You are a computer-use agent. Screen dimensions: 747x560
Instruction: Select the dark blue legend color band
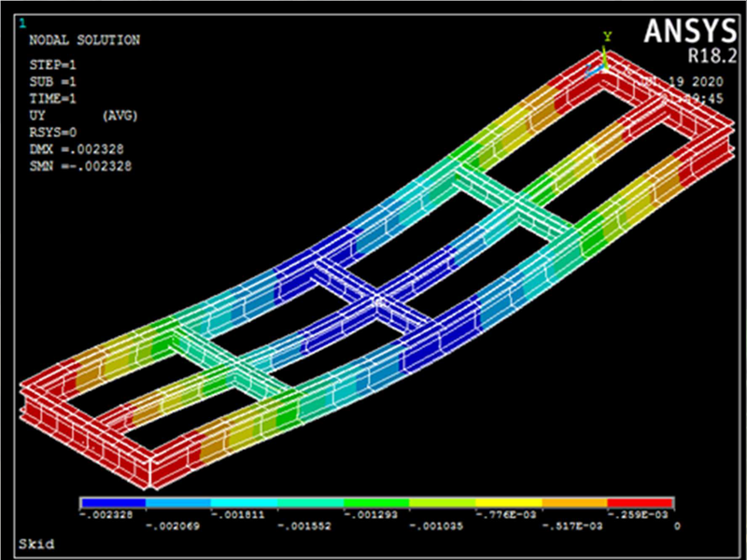pos(113,503)
